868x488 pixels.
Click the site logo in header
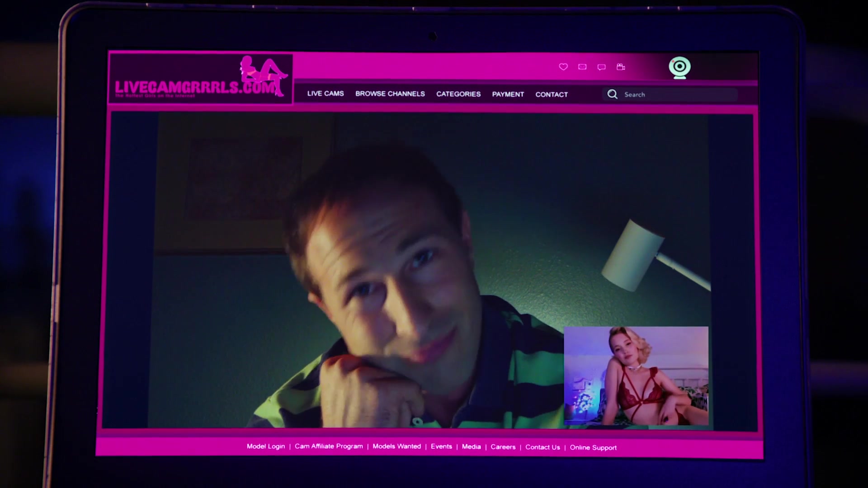[201, 79]
